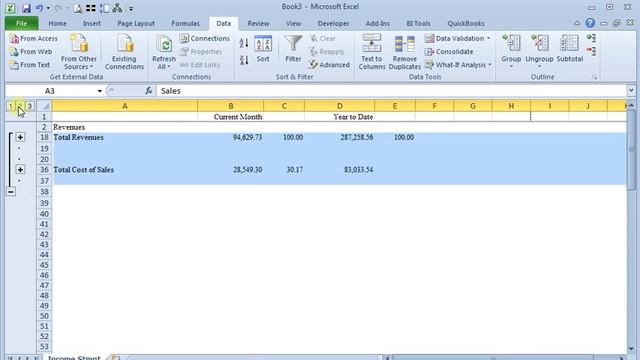The width and height of the screenshot is (640, 360).
Task: Expand the Total Cost of Sales group
Action: click(x=20, y=169)
